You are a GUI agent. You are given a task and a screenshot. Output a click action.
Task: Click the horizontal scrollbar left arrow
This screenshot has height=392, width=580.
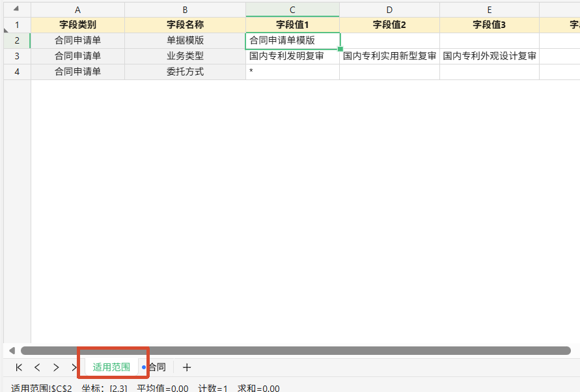pyautogui.click(x=12, y=350)
